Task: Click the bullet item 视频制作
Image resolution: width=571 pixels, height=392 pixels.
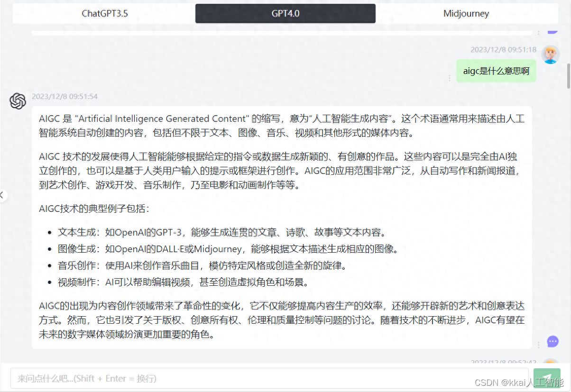Action: coord(184,283)
